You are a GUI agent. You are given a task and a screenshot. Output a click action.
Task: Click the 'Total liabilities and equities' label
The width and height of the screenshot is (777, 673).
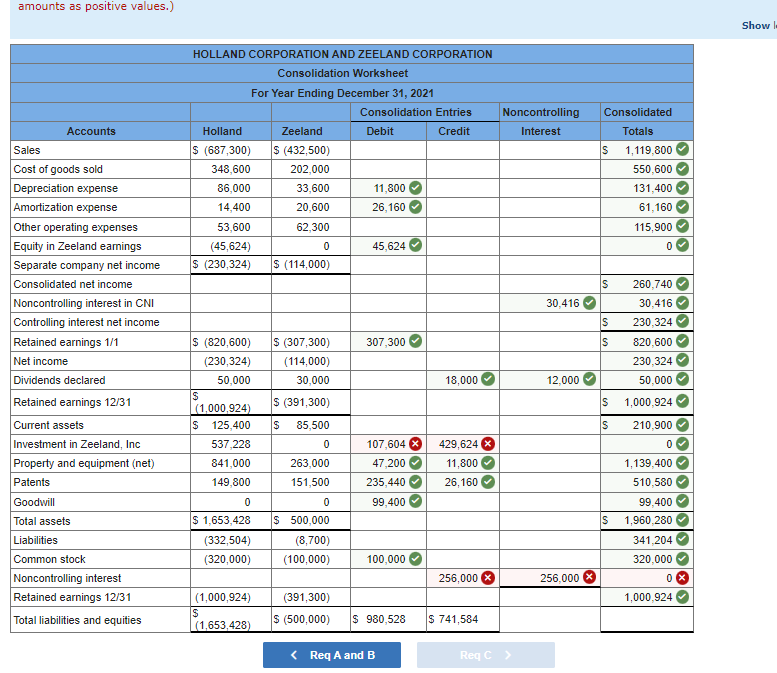(77, 620)
